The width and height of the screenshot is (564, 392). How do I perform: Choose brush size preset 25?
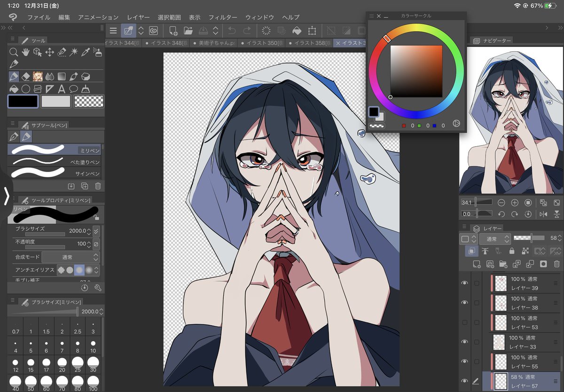78,364
